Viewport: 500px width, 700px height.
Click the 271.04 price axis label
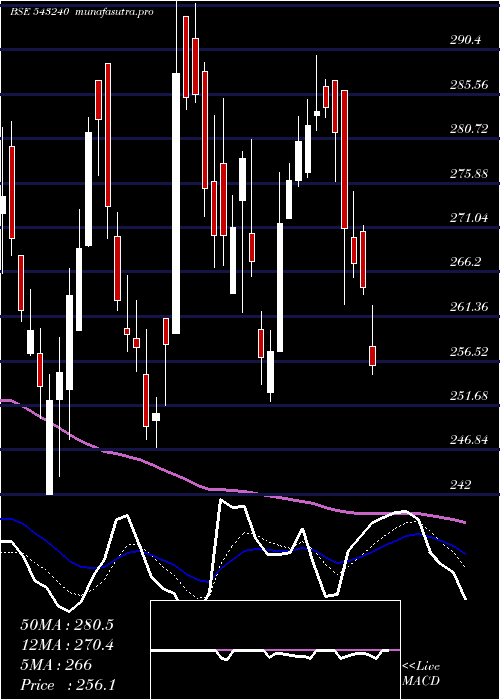click(x=469, y=218)
